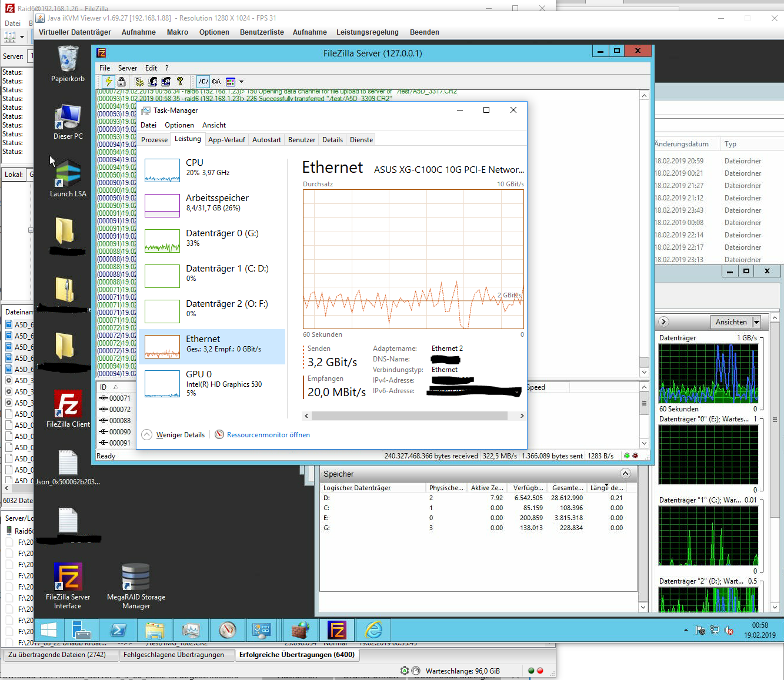Launch PowerShell from the remote taskbar
Viewport: 784px width, 680px height.
118,630
